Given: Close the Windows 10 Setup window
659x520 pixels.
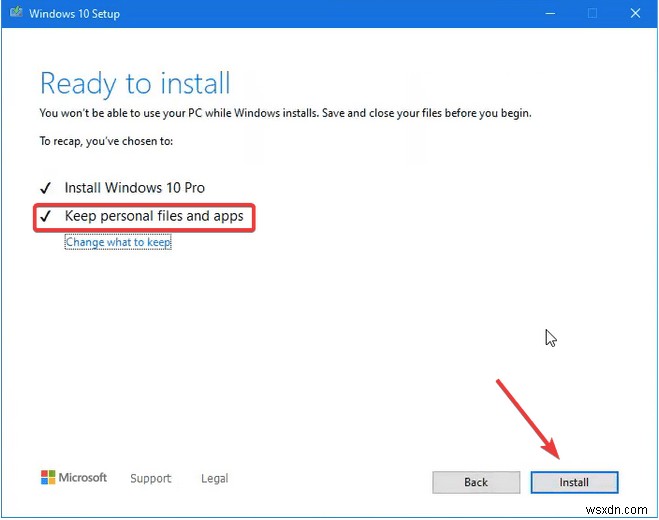Looking at the screenshot, I should pos(635,13).
